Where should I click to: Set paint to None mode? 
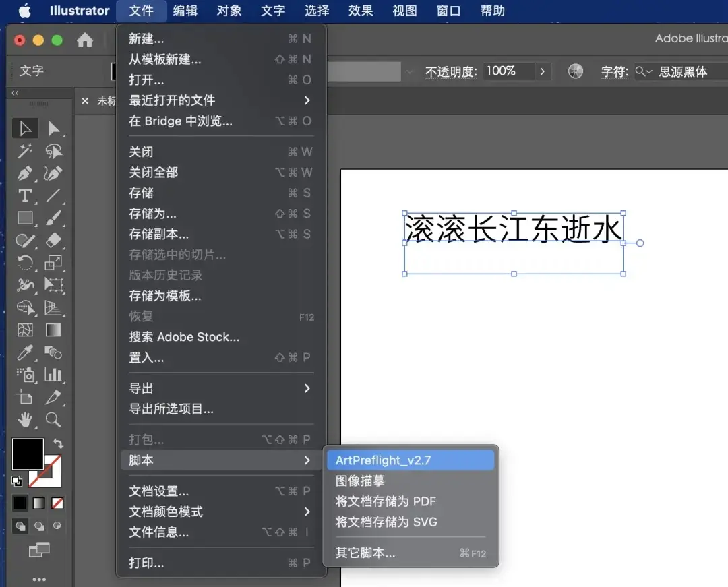tap(58, 503)
